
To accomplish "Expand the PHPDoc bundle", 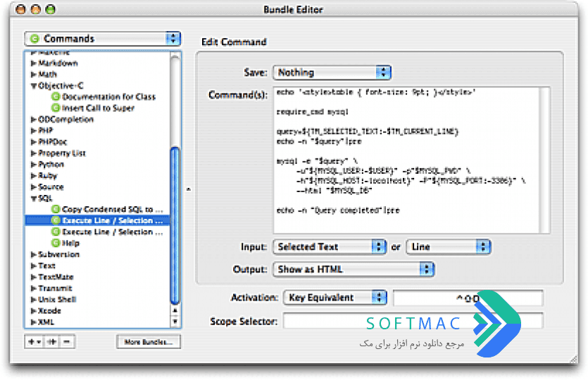I will point(33,141).
